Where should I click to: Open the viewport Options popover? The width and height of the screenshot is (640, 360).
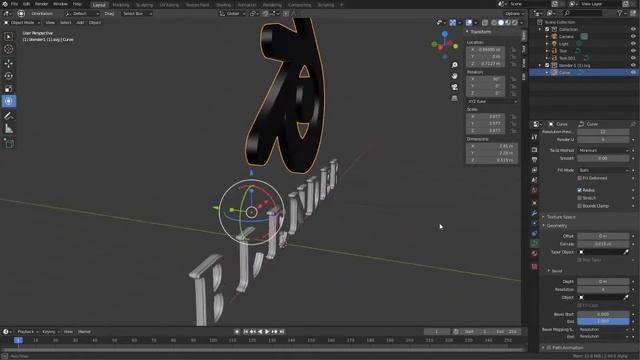(514, 13)
